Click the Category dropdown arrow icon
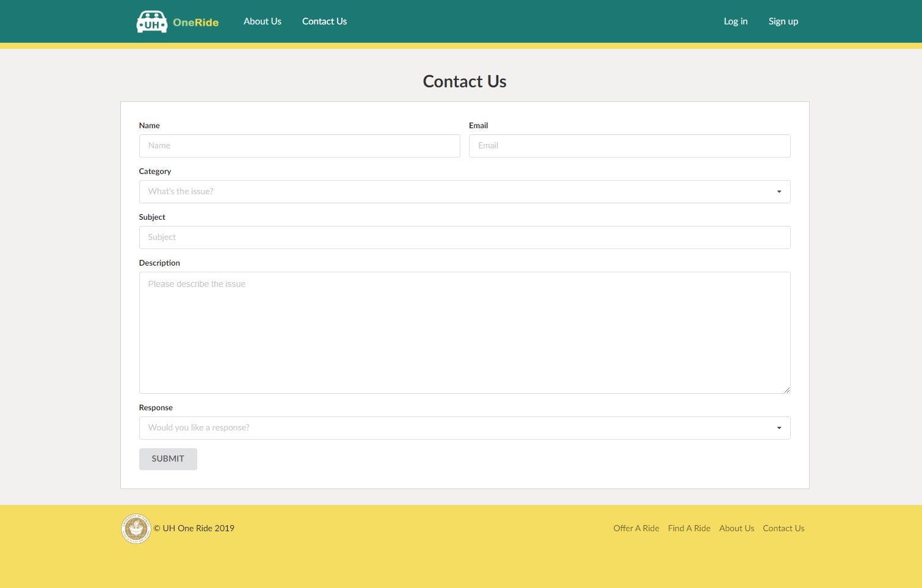Viewport: 922px width, 588px height. (779, 192)
